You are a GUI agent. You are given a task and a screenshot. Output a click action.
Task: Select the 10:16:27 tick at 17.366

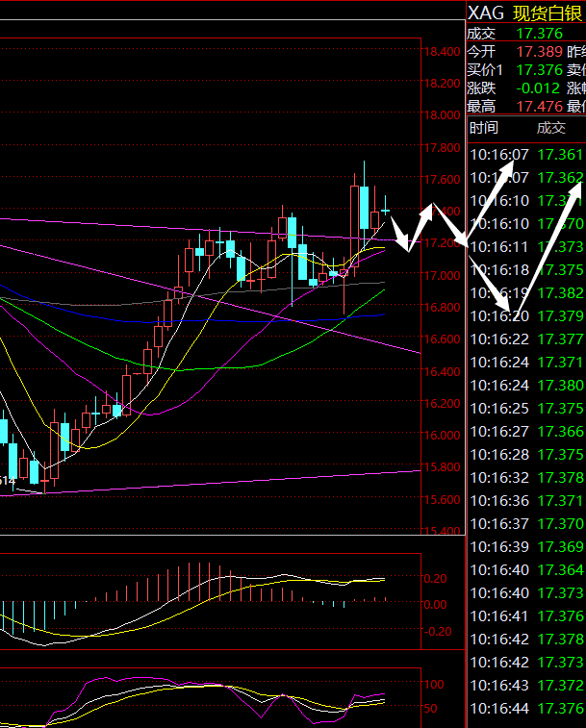point(526,432)
